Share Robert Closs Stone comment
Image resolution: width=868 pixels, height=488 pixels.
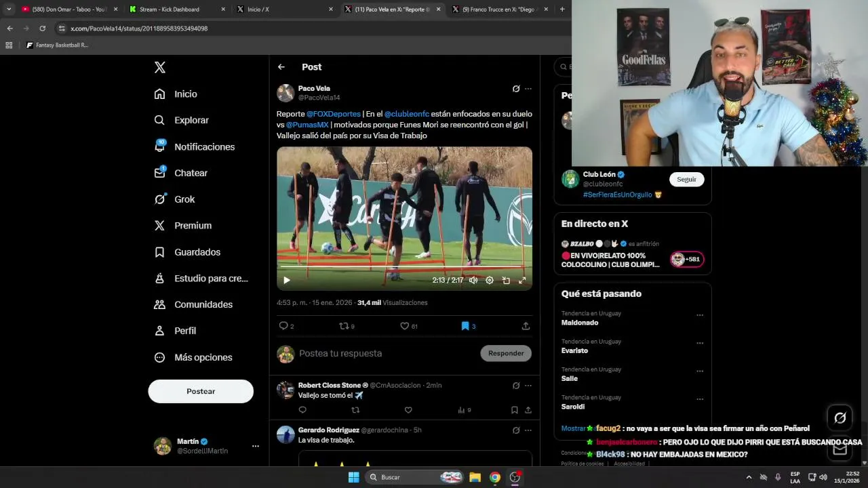tap(528, 410)
